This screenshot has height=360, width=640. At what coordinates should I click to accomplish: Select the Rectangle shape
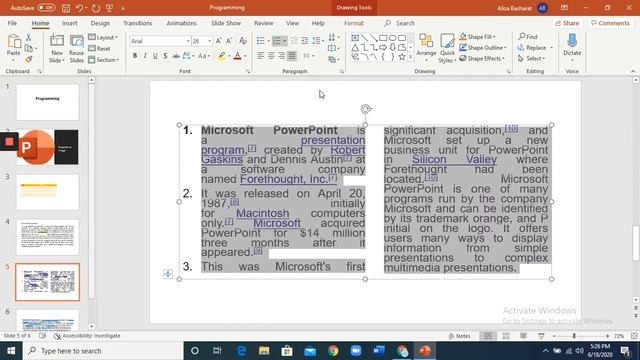tap(383, 38)
